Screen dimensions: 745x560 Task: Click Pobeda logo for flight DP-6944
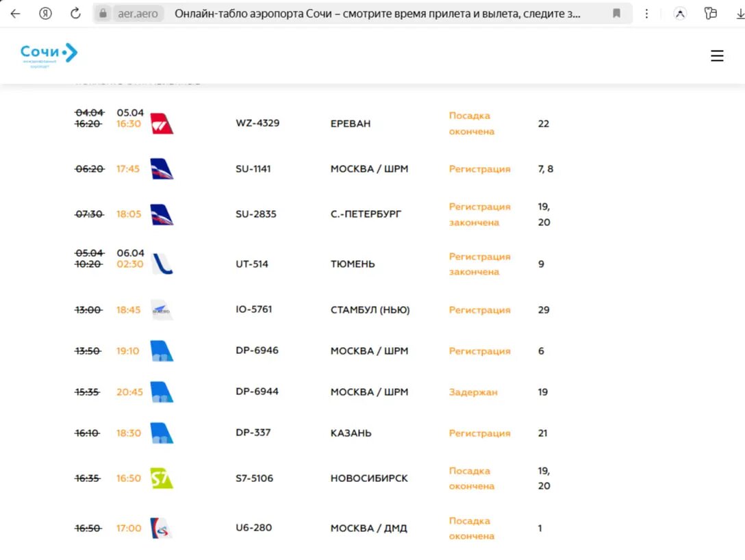click(x=162, y=392)
